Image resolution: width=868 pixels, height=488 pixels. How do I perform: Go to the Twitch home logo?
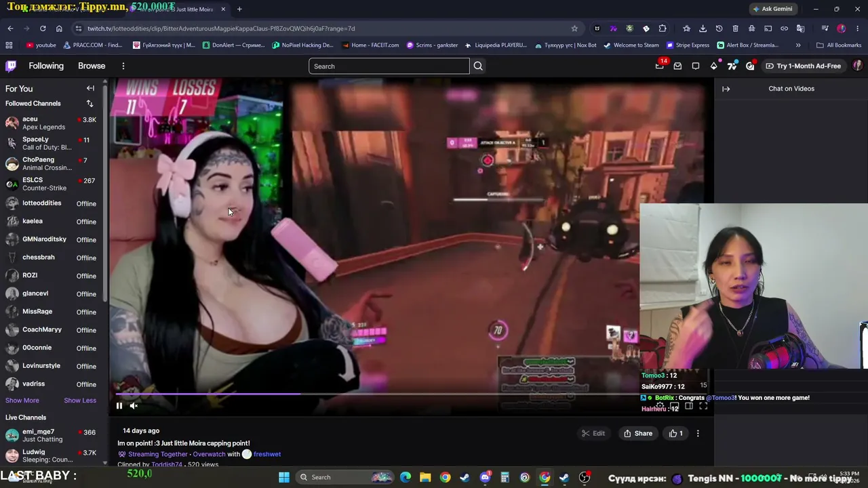coord(11,66)
